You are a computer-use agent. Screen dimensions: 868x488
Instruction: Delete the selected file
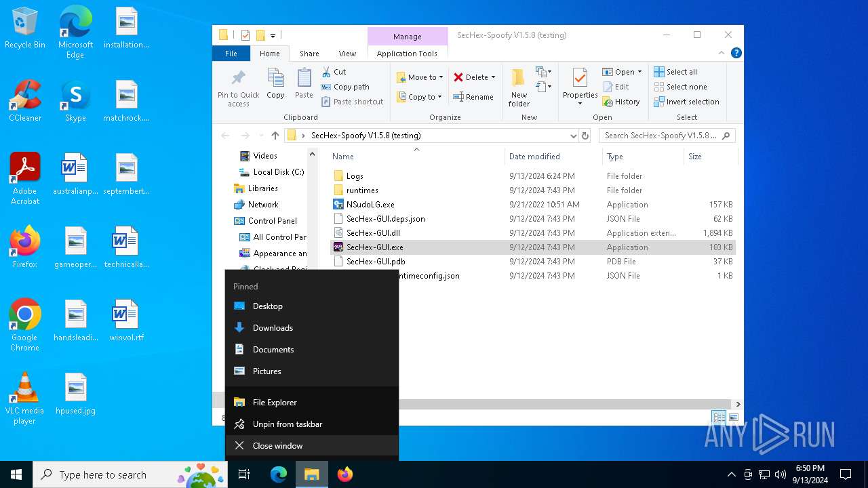(470, 77)
